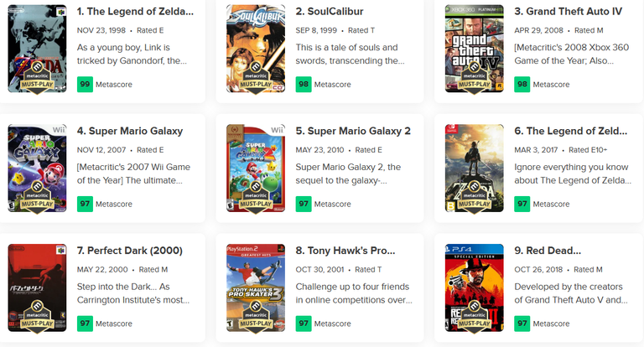Click SoulCalibur's green 98 Metascore badge

[304, 84]
